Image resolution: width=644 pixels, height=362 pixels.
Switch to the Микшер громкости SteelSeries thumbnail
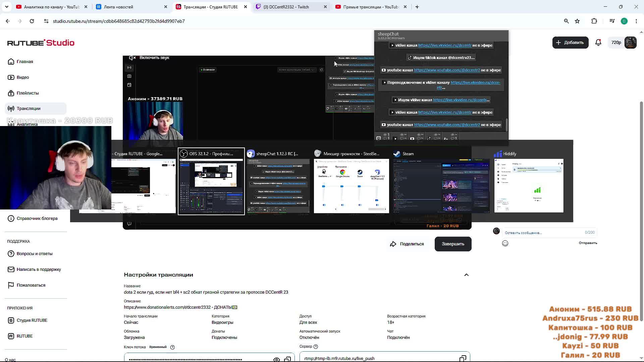click(352, 181)
